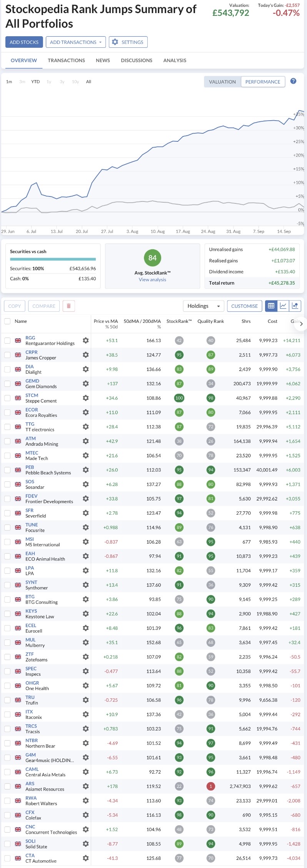Switch chart to Valuation mode
307x868 pixels.
(222, 82)
